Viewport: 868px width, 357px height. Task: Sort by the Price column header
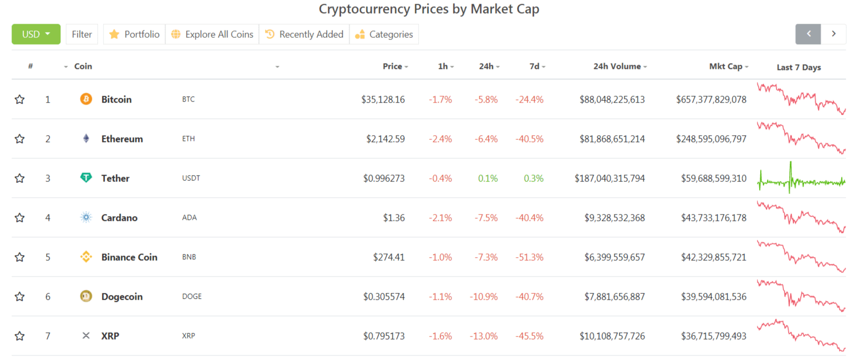point(395,66)
